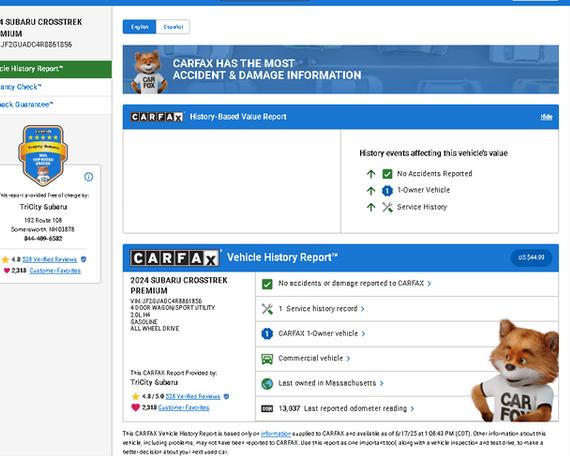Switch report language to Español
Screen dimensions: 570x456
pos(173,27)
